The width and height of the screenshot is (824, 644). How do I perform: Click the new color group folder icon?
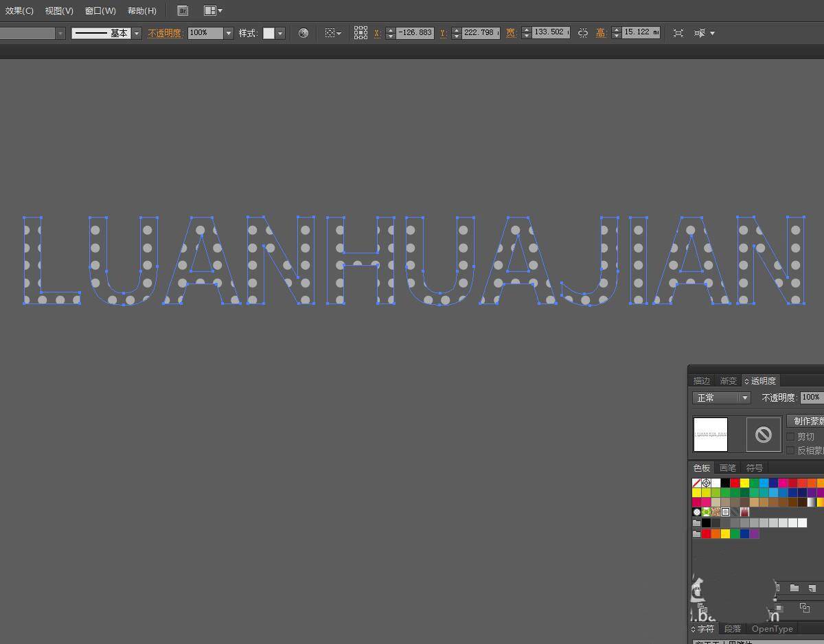794,588
